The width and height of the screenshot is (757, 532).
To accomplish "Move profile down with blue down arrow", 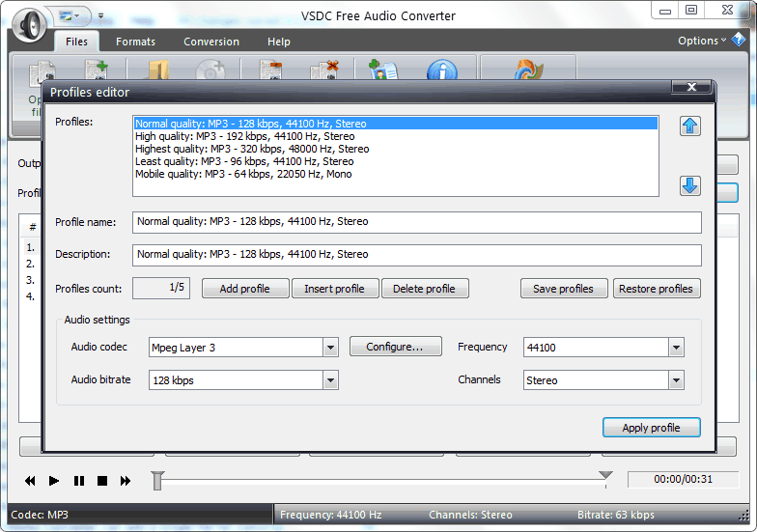I will click(689, 185).
